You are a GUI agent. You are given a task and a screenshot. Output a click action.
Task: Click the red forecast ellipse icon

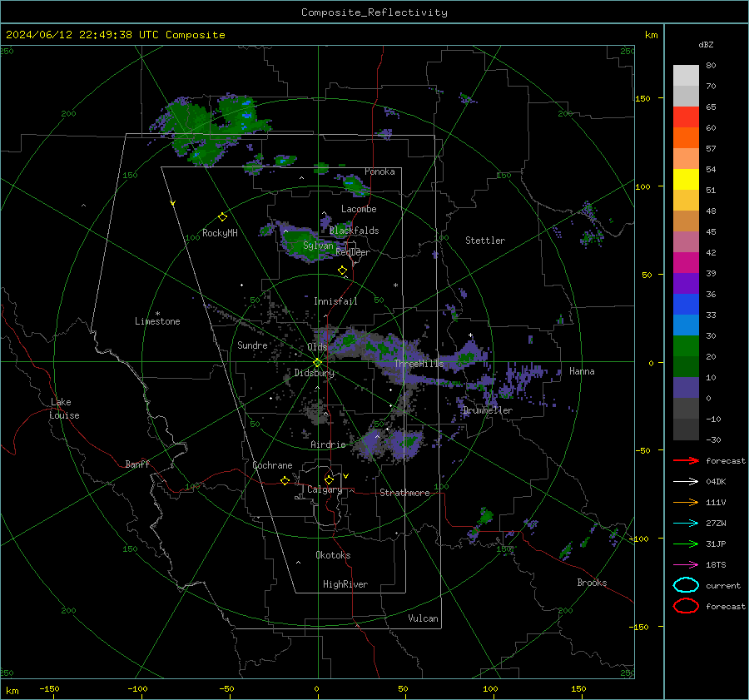point(686,606)
